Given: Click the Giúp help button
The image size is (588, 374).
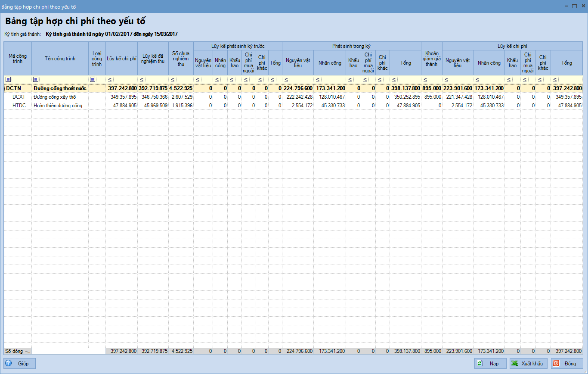Looking at the screenshot, I should [x=20, y=364].
